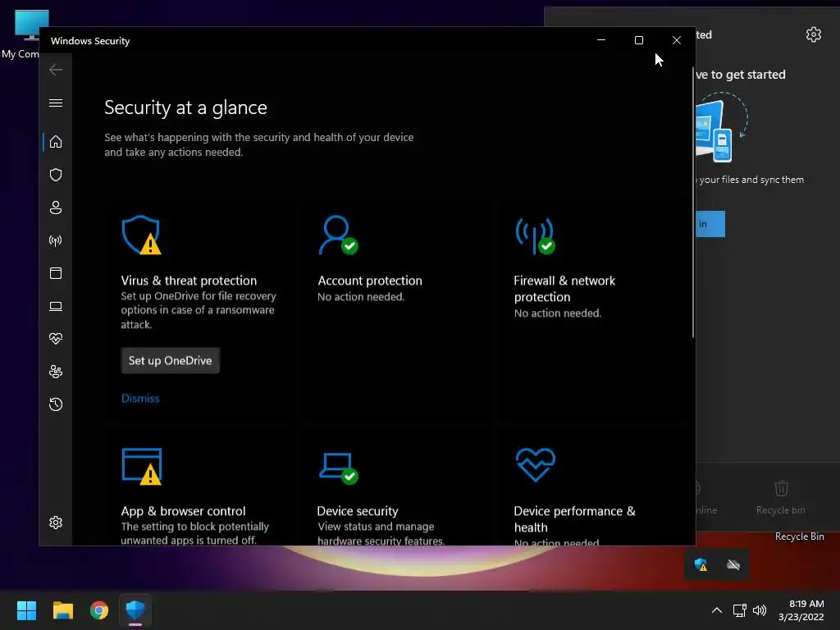Image resolution: width=840 pixels, height=630 pixels.
Task: Open Protection history clock icon in sidebar
Action: (56, 404)
